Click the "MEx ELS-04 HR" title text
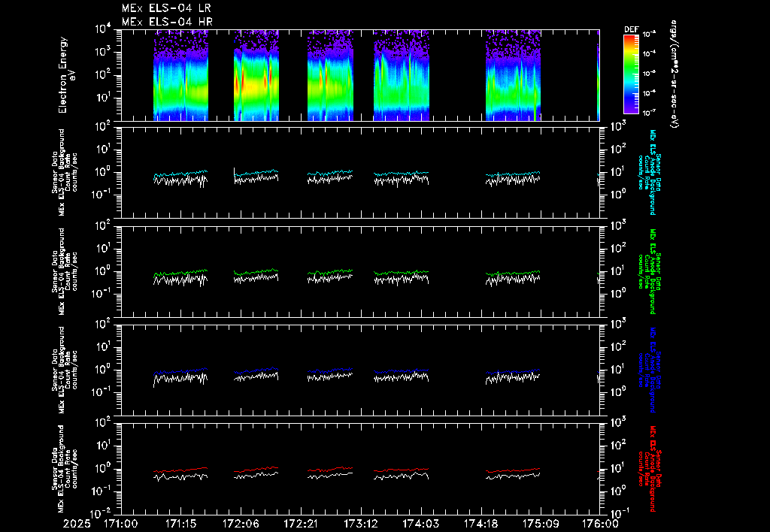The width and height of the screenshot is (770, 532). [x=167, y=22]
